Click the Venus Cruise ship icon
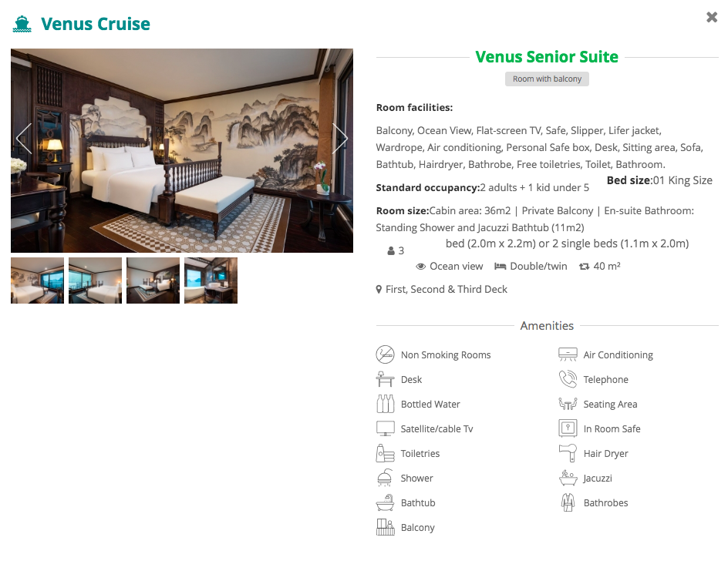Image resolution: width=728 pixels, height=571 pixels. point(22,24)
